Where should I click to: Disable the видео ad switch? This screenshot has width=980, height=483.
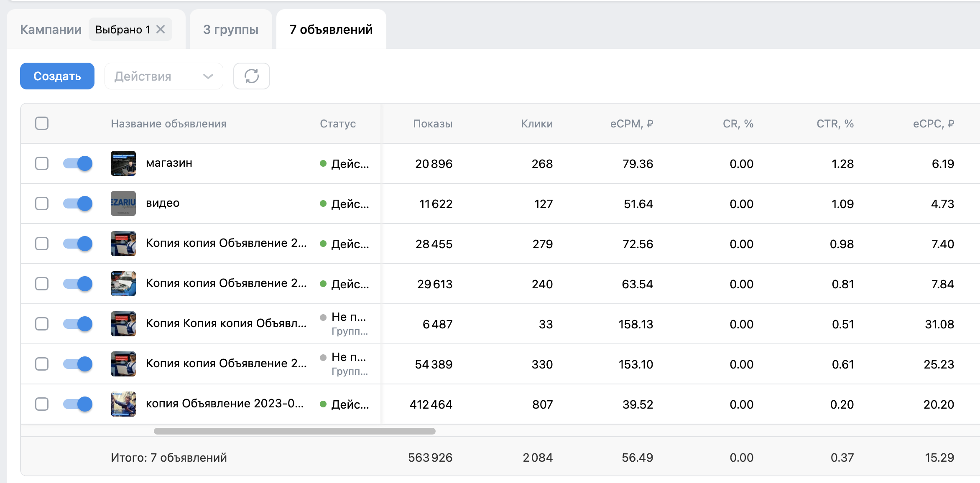[78, 203]
